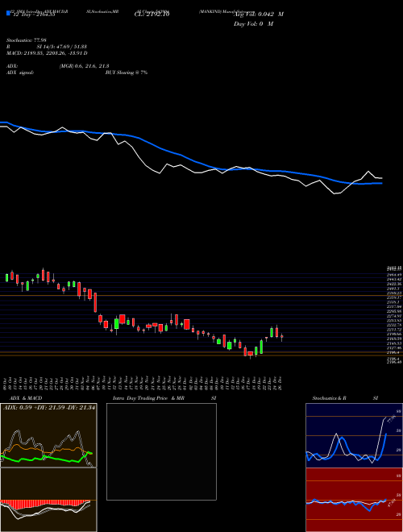Screen dimensions: 403x532
Task: Click the ADX line chart panel
Action: tap(48, 435)
